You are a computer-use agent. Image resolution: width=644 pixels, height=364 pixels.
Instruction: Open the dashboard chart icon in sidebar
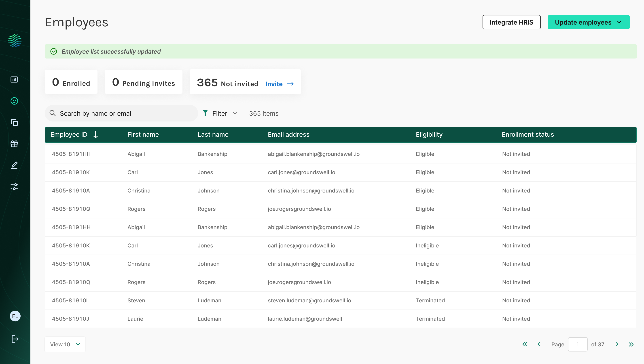(x=14, y=79)
